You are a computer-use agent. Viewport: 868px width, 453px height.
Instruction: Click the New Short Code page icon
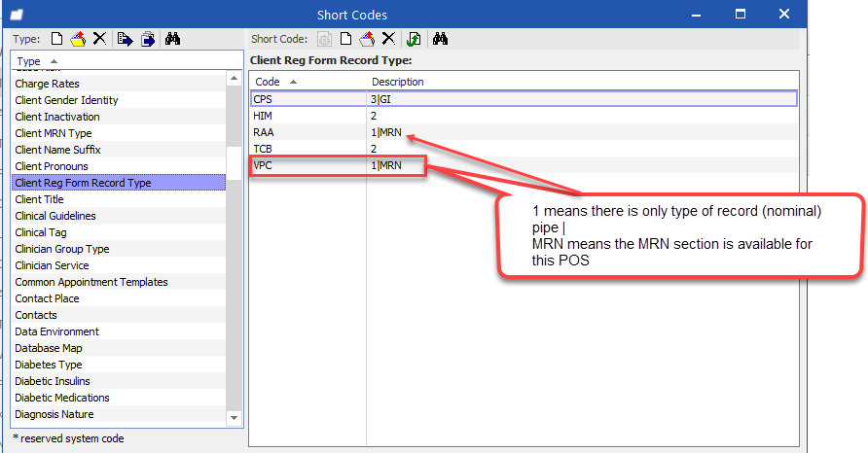pos(346,39)
